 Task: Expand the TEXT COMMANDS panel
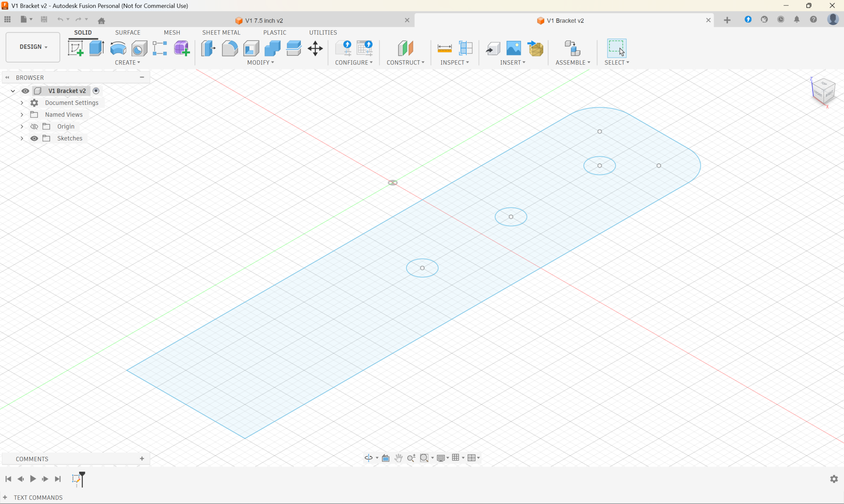pyautogui.click(x=5, y=497)
